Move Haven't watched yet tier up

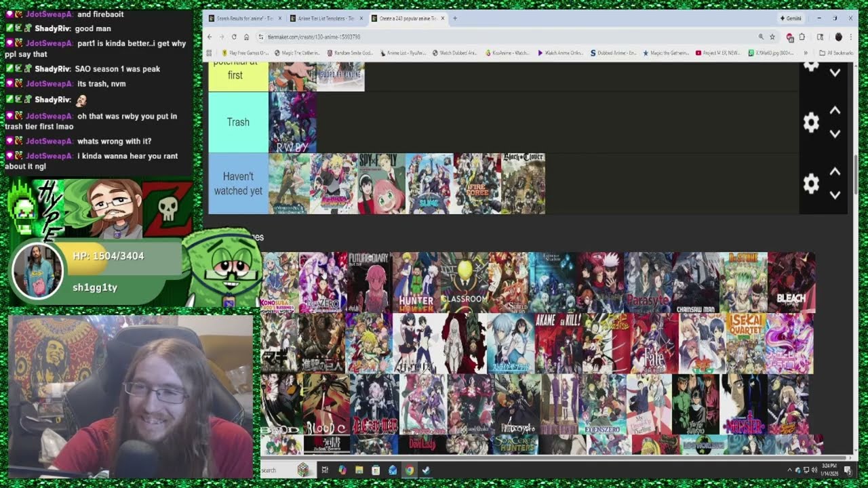[835, 171]
